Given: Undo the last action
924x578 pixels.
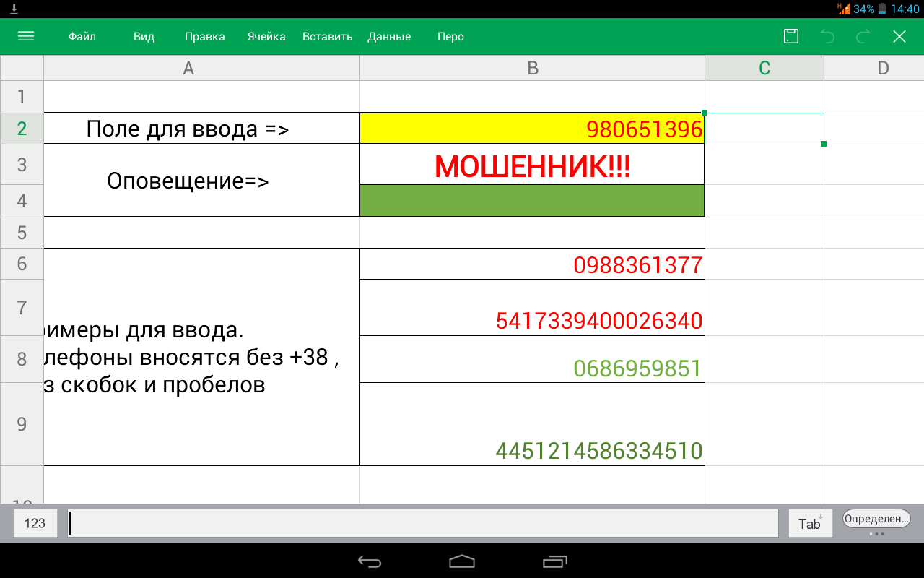Looking at the screenshot, I should click(827, 37).
